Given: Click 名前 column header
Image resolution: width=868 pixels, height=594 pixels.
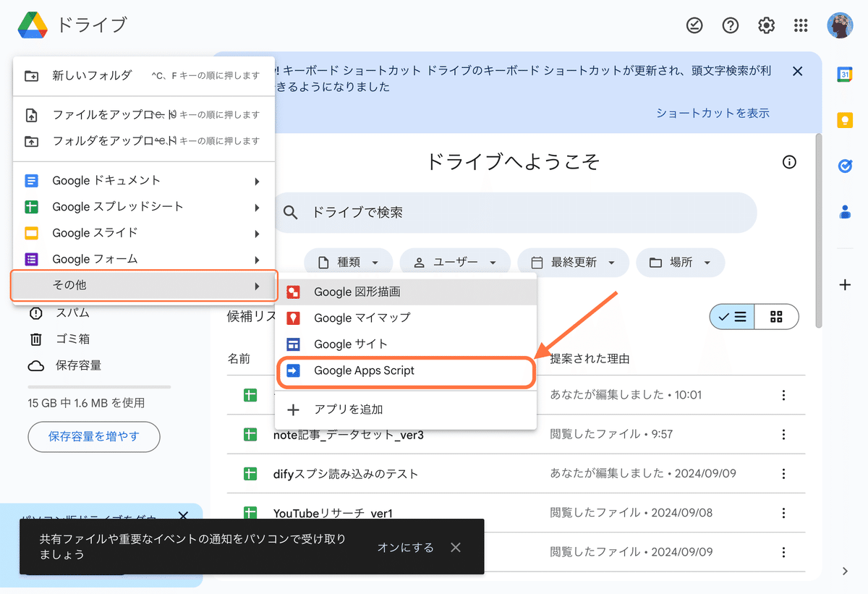Looking at the screenshot, I should point(239,358).
